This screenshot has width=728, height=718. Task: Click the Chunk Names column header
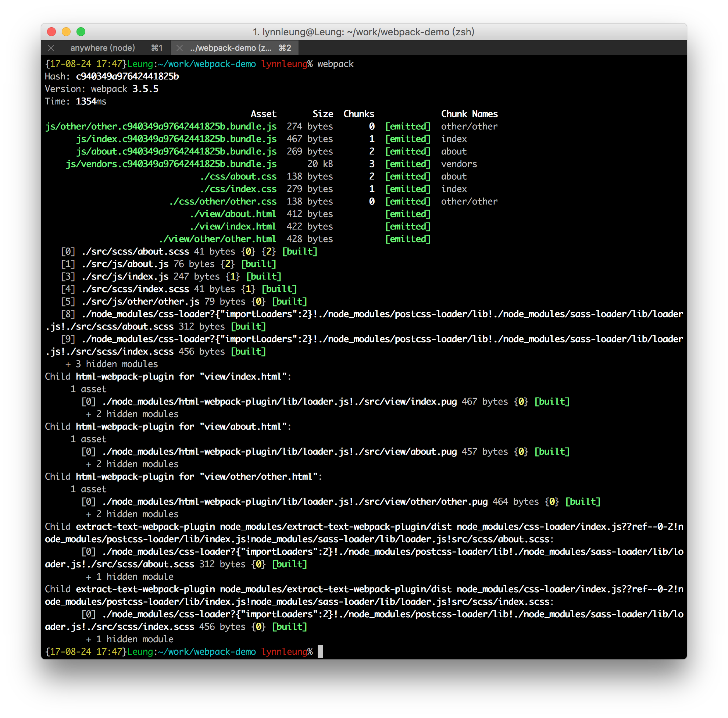click(469, 114)
